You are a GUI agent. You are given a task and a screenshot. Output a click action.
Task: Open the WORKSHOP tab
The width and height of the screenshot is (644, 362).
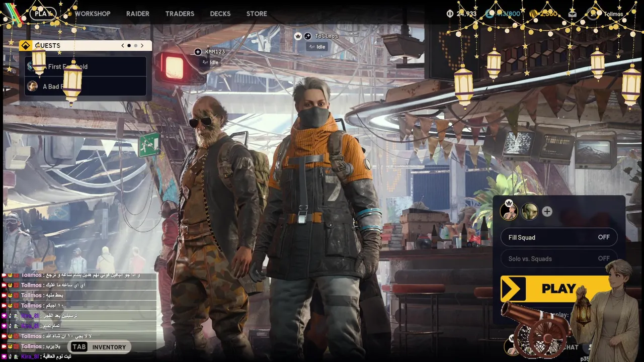(93, 14)
